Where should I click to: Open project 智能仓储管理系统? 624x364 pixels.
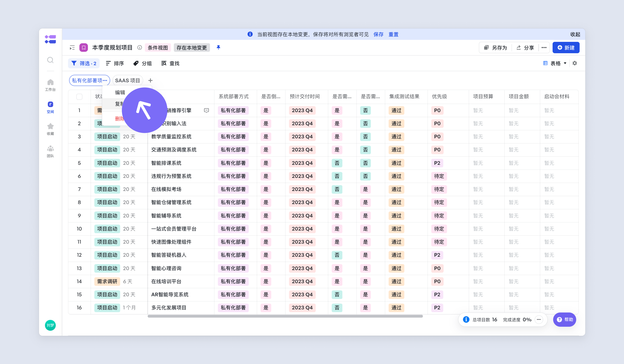click(171, 202)
